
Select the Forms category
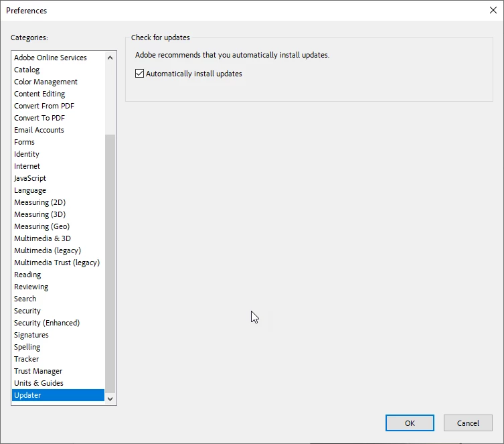click(58, 142)
